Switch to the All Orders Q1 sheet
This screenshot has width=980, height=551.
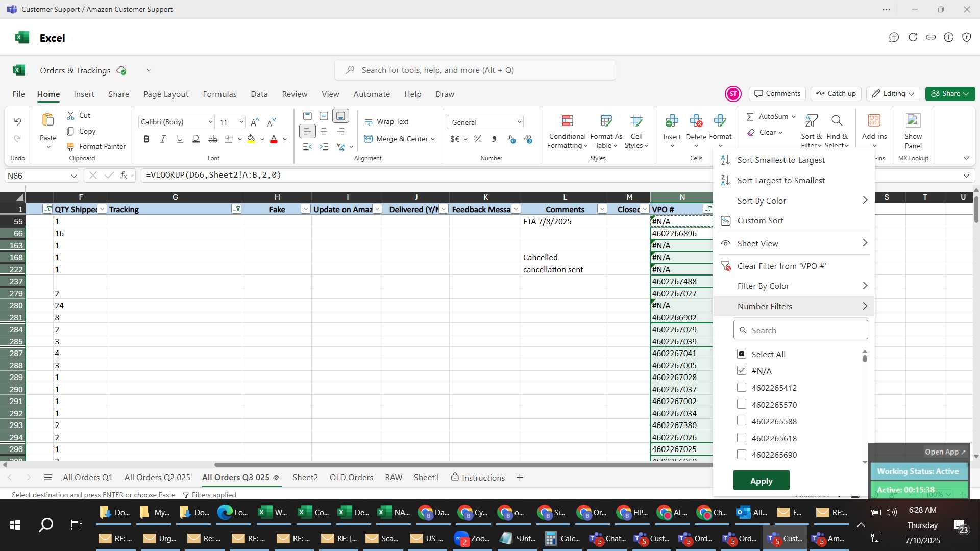[87, 478]
